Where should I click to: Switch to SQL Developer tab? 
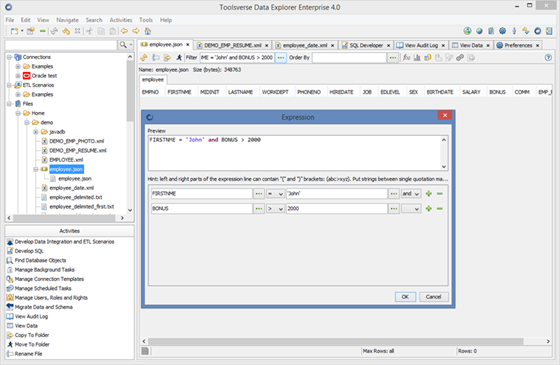pyautogui.click(x=366, y=45)
